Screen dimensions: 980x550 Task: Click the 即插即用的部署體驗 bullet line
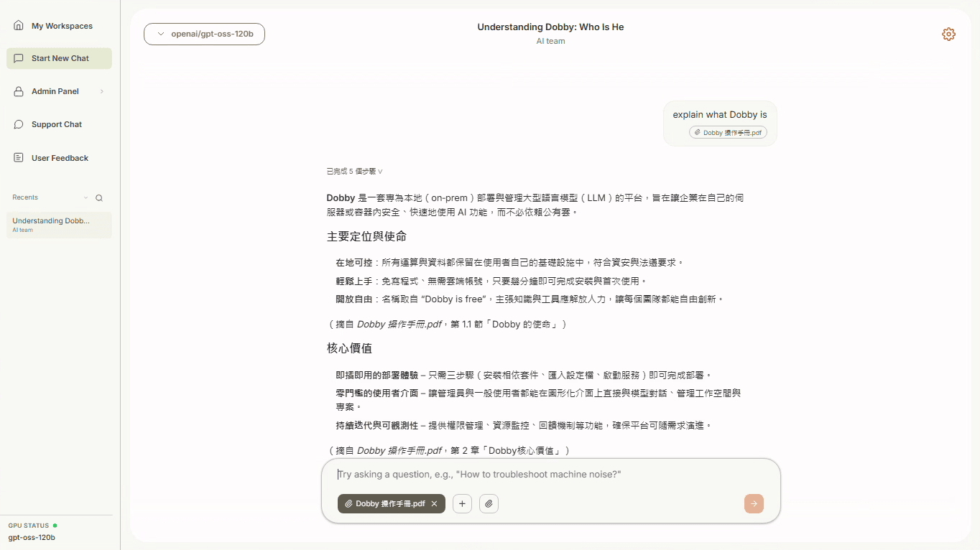tap(524, 375)
